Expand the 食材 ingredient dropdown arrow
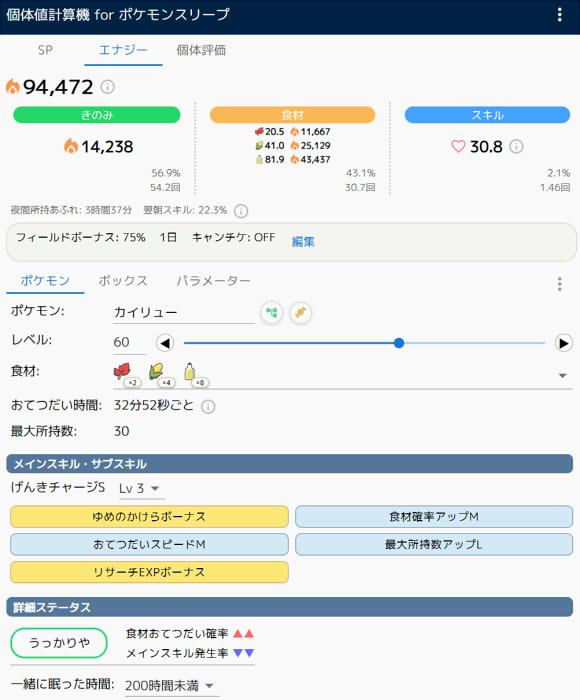This screenshot has height=700, width=580. (563, 375)
